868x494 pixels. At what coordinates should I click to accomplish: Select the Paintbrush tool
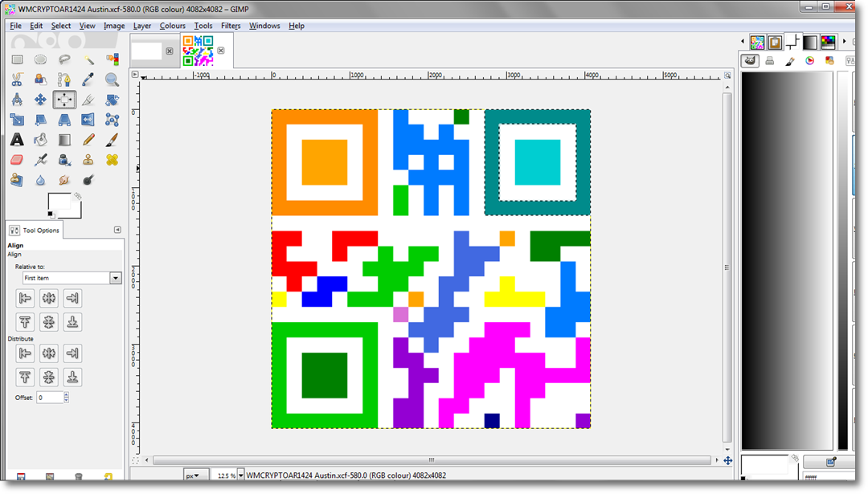click(x=112, y=140)
